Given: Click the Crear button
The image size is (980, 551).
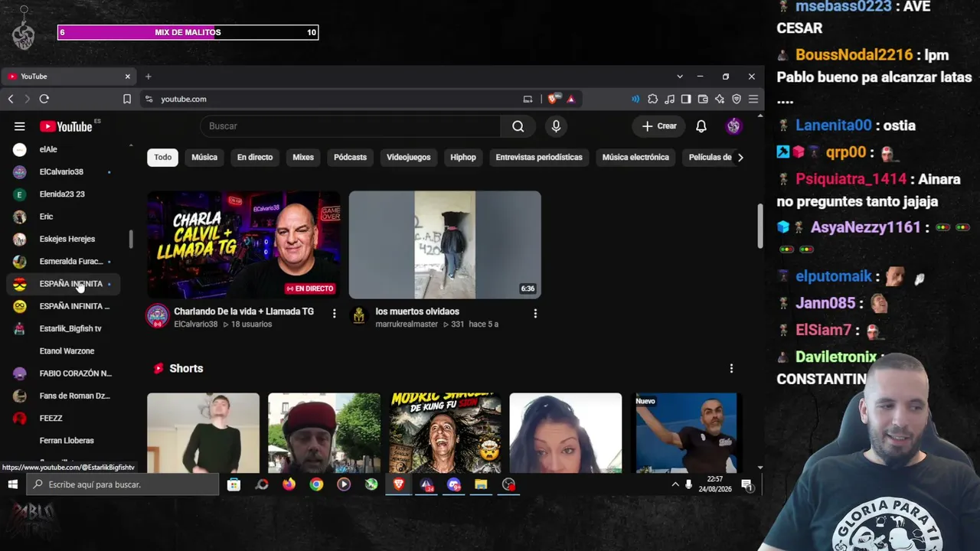Looking at the screenshot, I should click(x=659, y=126).
